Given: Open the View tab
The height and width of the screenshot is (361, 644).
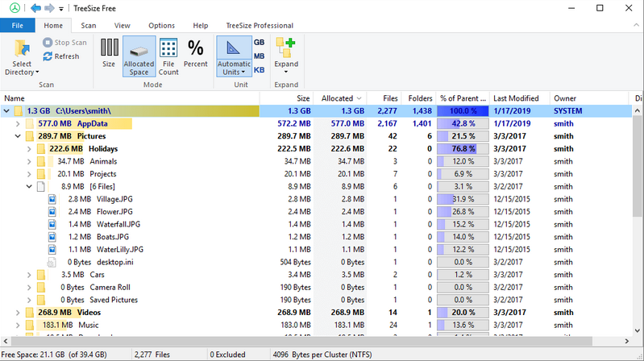Looking at the screenshot, I should pos(122,26).
